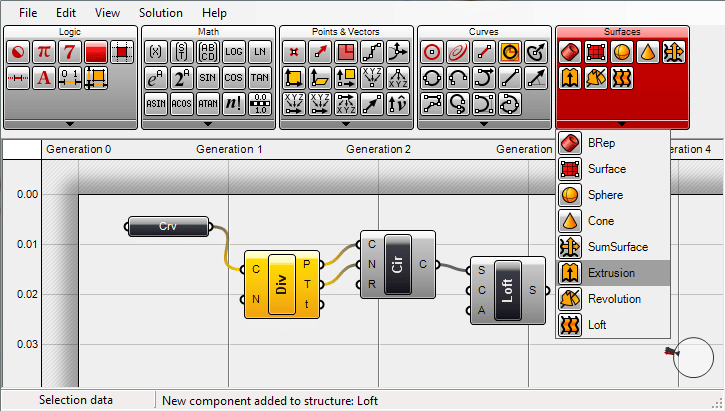Image resolution: width=725 pixels, height=411 pixels.
Task: Select the Crv component on canvas
Action: point(169,226)
